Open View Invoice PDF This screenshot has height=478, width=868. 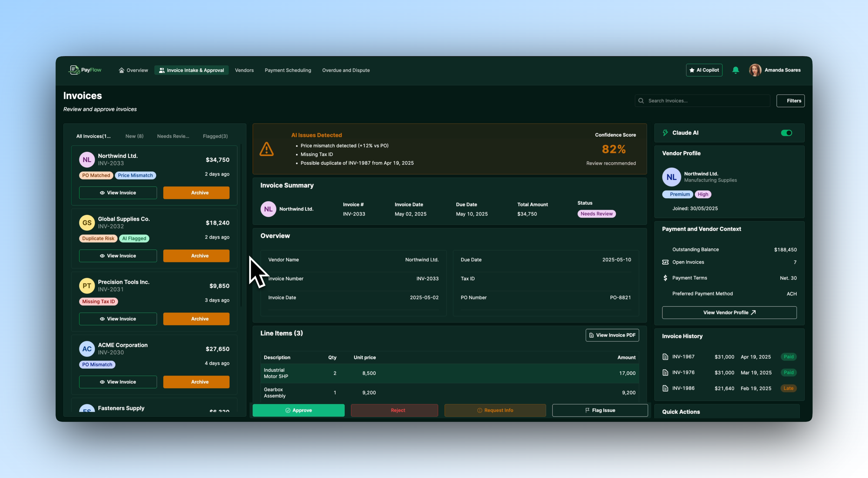tap(612, 335)
